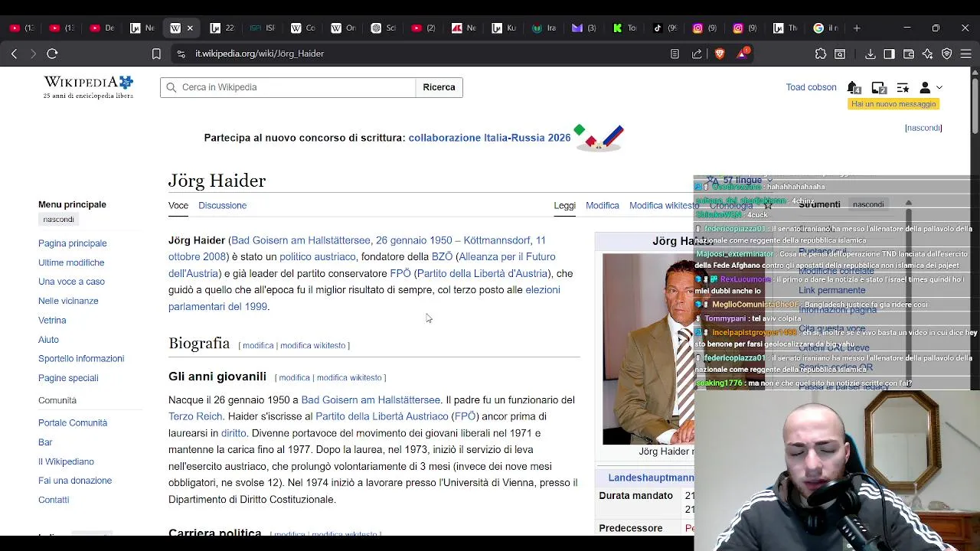
Task: Follow the politico austriaco link
Action: coord(317,257)
